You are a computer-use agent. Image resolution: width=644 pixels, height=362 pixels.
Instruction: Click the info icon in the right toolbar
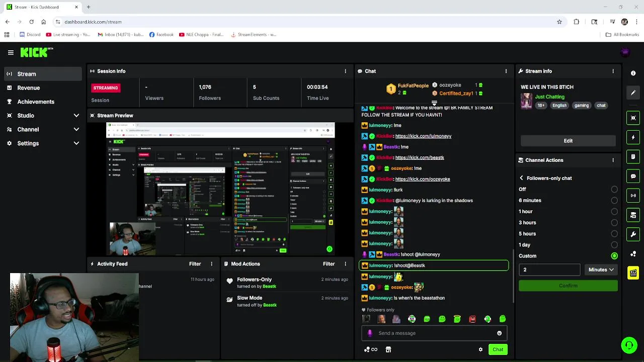point(633,73)
